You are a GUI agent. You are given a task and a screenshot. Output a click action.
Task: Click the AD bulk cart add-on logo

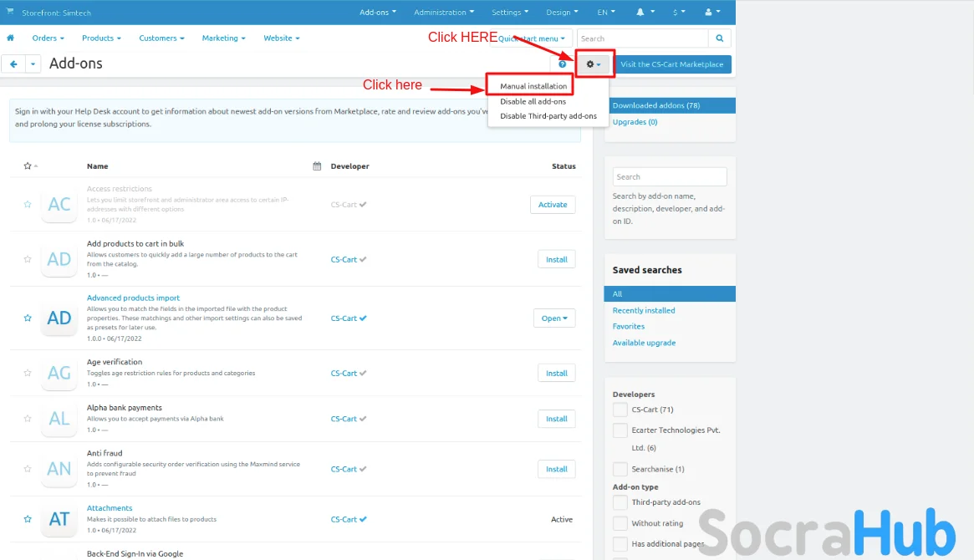[59, 259]
